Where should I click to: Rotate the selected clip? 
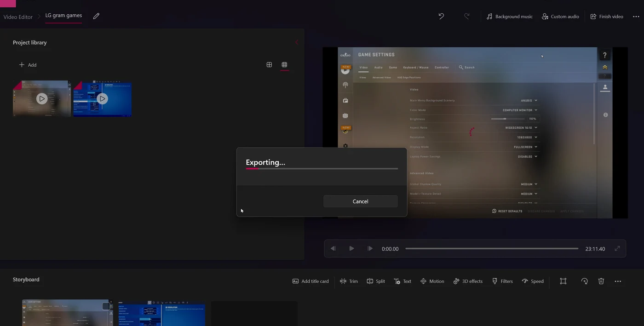(x=584, y=281)
